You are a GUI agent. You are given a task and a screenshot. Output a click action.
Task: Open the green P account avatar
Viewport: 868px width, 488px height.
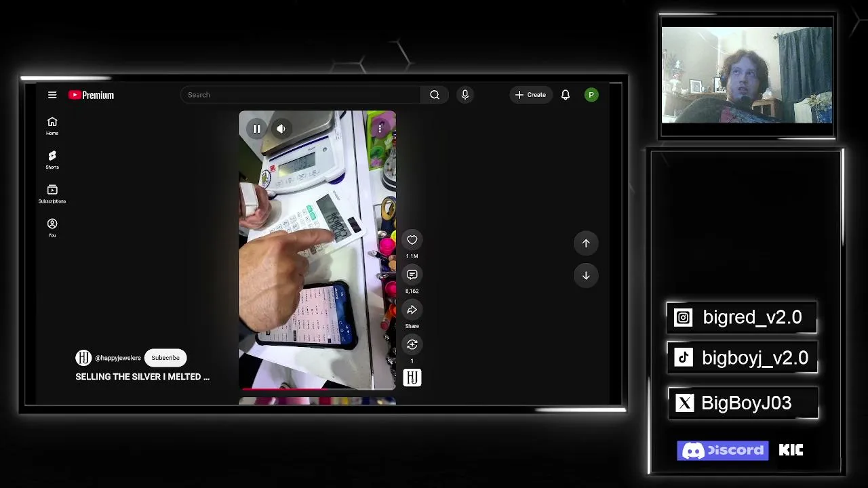coord(591,95)
